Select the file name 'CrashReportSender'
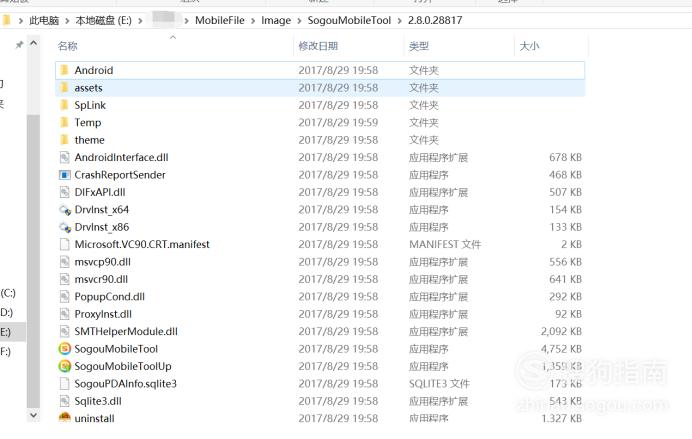The height and width of the screenshot is (439, 692). point(120,175)
